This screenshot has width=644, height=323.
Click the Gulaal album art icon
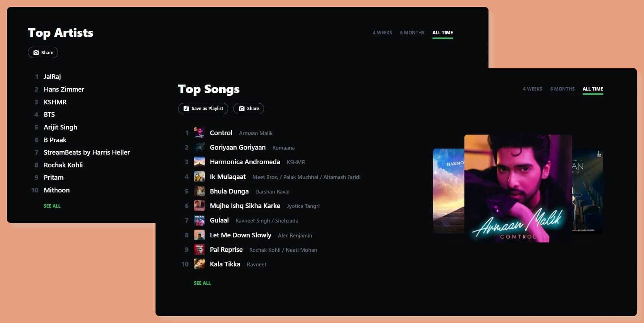coord(199,220)
